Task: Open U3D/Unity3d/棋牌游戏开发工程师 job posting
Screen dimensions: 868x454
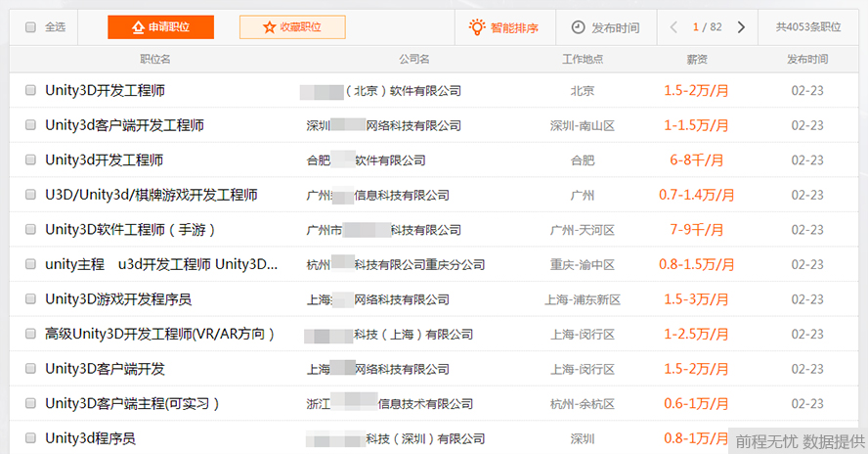Action: click(152, 195)
